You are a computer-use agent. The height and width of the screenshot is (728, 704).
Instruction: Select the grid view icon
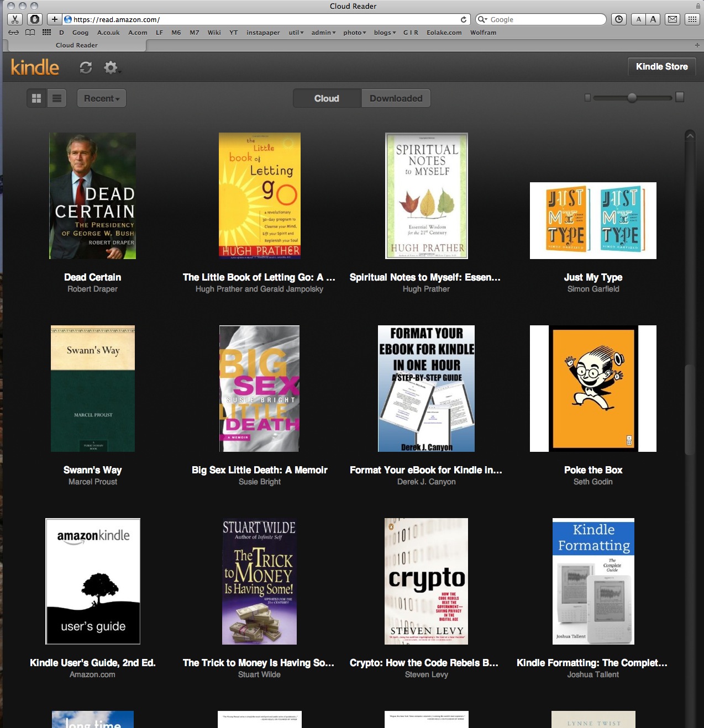[38, 98]
